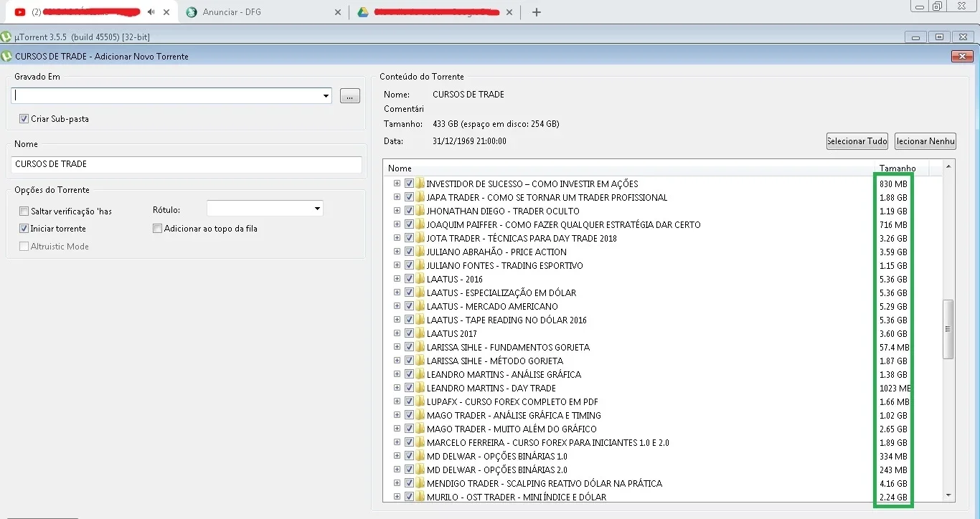Image resolution: width=980 pixels, height=519 pixels.
Task: Open the Rótulo dropdown list
Action: click(317, 209)
